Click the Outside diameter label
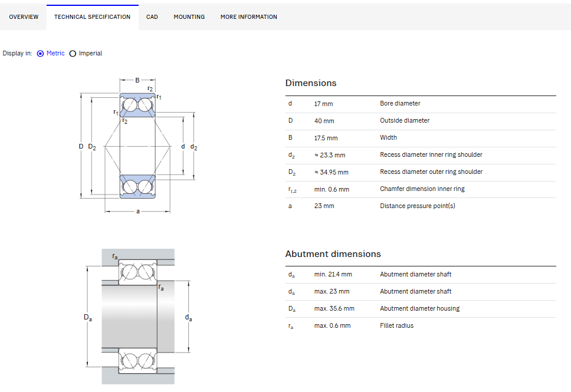 pos(405,120)
